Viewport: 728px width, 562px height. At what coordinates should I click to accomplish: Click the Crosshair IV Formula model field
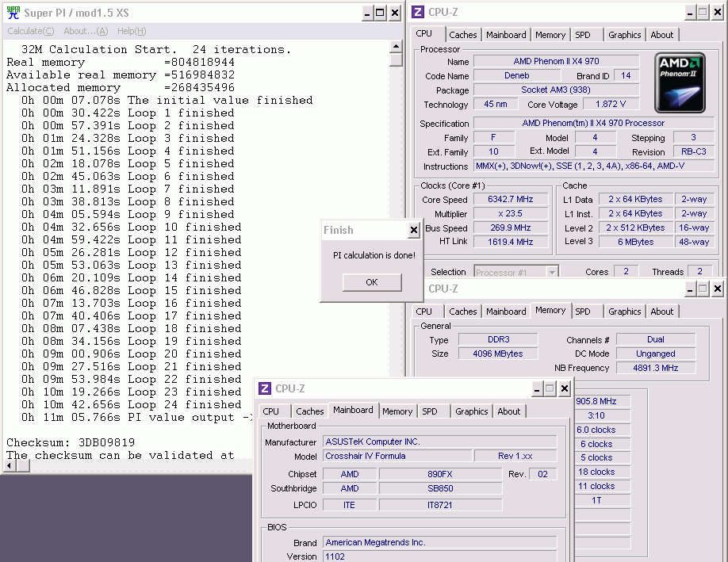coord(397,457)
